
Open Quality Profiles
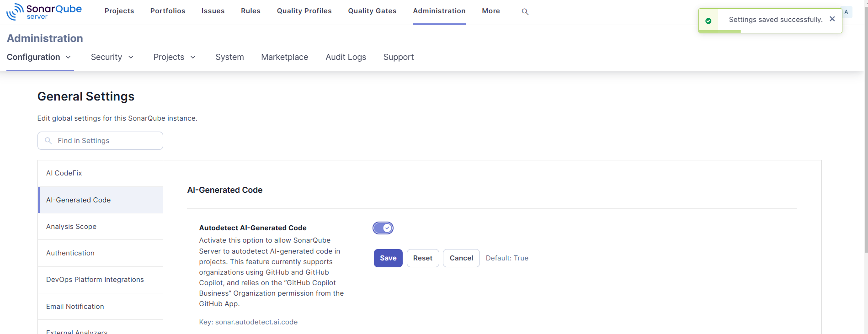[304, 11]
